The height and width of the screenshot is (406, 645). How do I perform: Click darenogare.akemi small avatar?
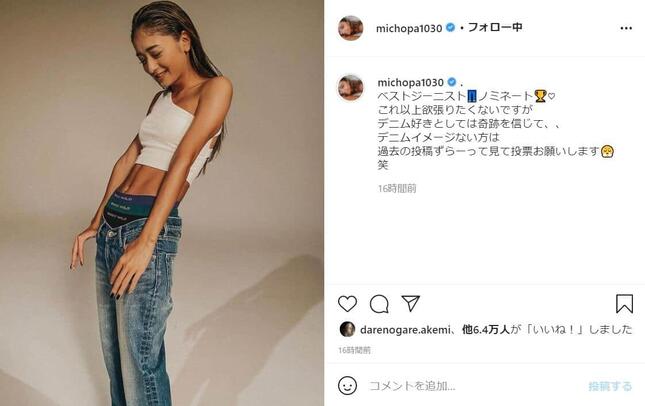(x=347, y=329)
